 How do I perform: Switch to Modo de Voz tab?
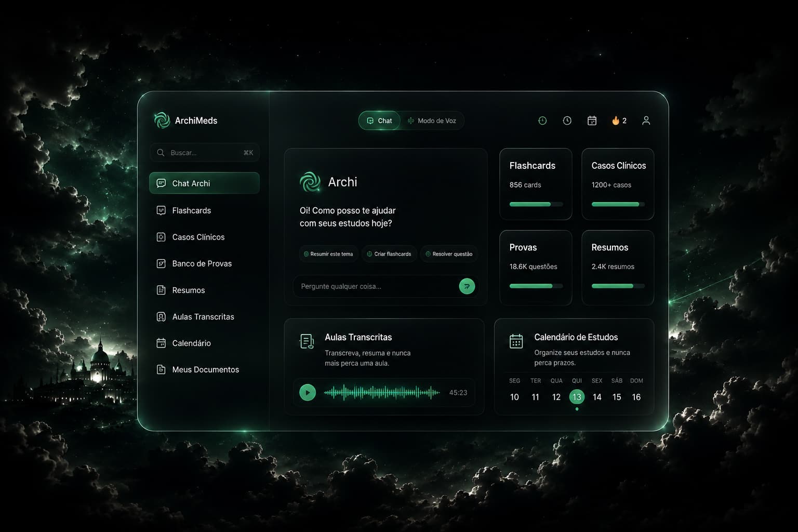coord(432,121)
